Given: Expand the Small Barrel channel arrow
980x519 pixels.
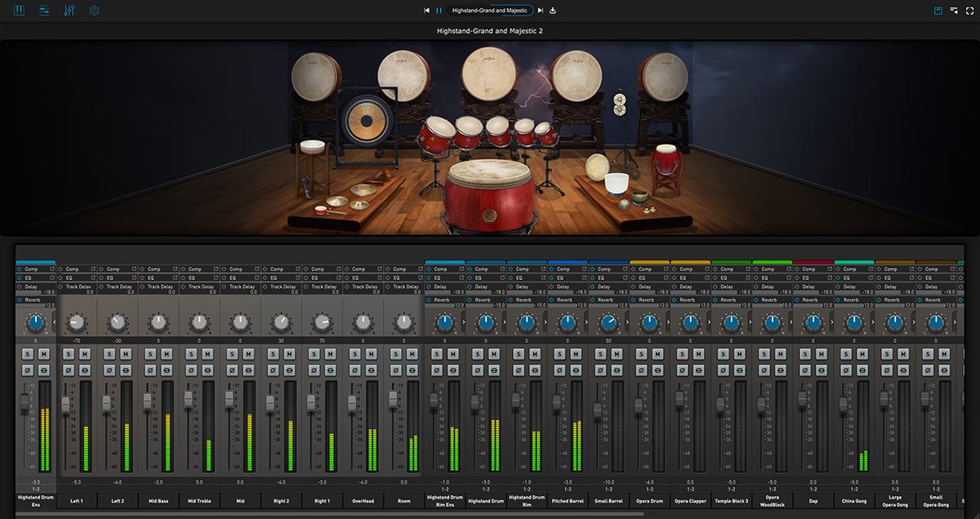Looking at the screenshot, I should coord(626,323).
